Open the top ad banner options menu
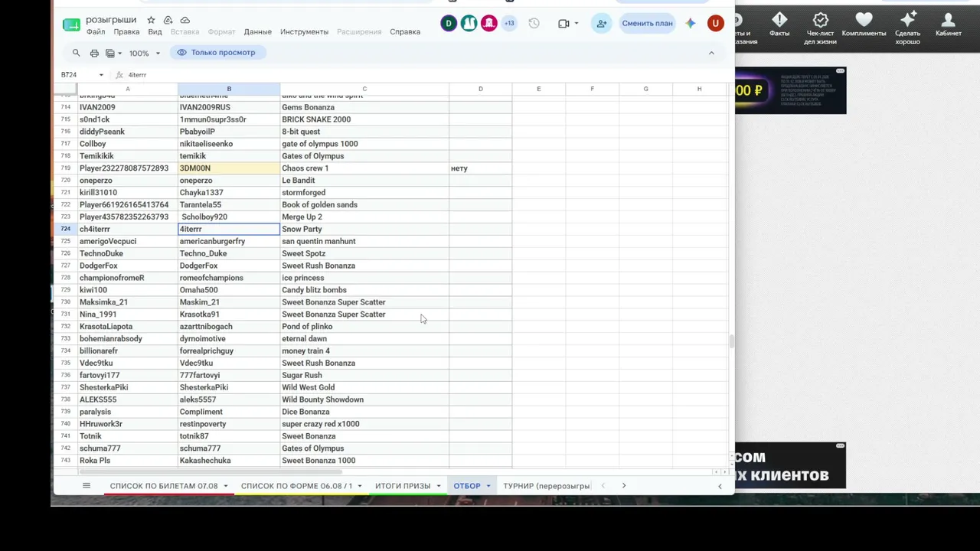This screenshot has width=980, height=551. click(x=841, y=70)
